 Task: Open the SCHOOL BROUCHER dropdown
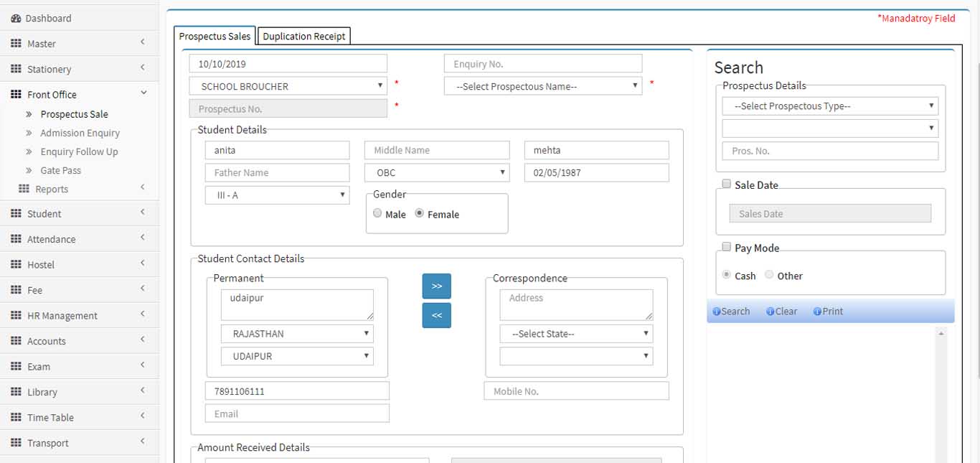(288, 86)
